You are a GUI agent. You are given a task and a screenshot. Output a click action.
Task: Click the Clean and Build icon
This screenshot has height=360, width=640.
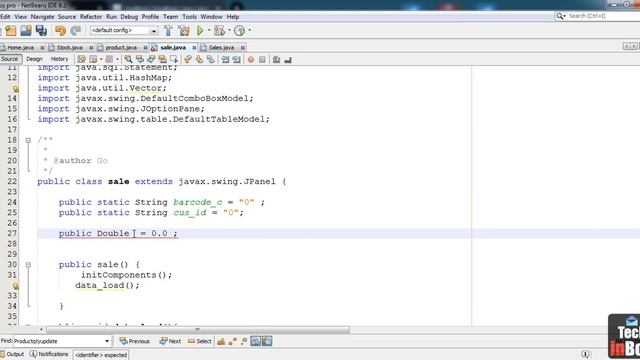[x=184, y=31]
